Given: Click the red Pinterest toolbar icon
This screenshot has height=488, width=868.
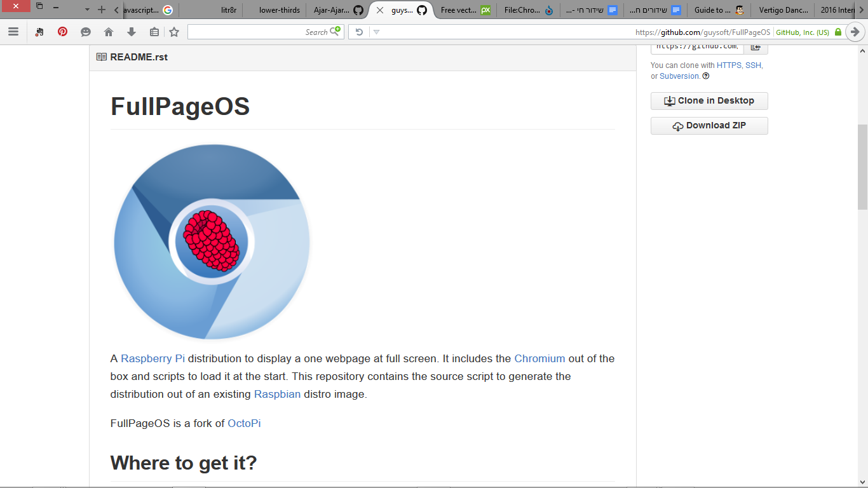Looking at the screenshot, I should point(62,32).
